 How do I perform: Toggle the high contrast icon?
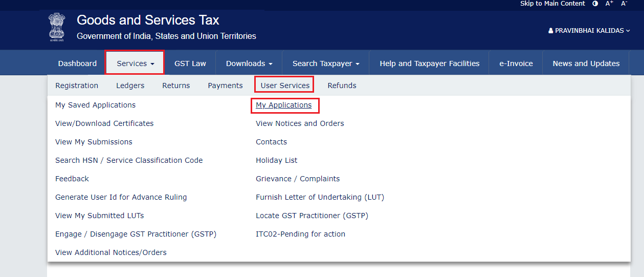point(595,4)
